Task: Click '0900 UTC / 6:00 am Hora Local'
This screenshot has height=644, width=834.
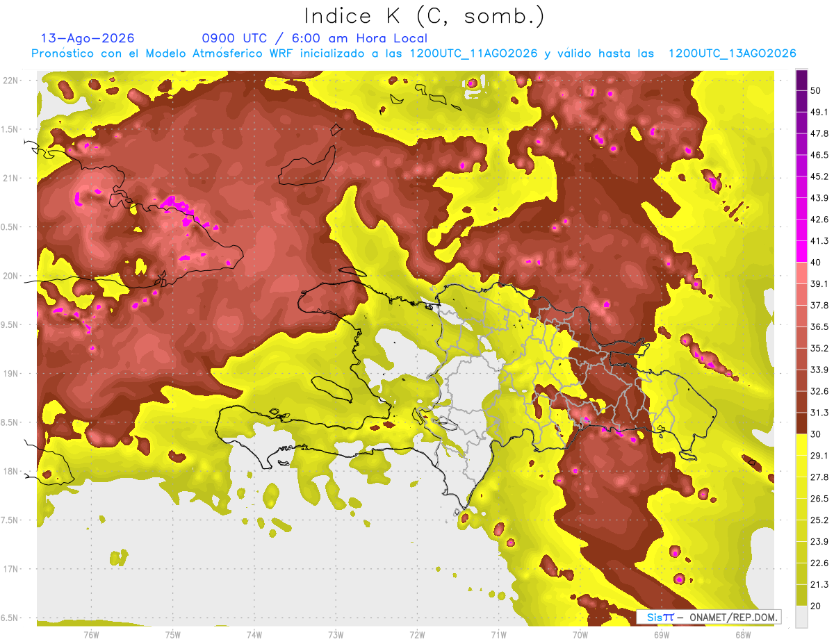Action: point(314,38)
